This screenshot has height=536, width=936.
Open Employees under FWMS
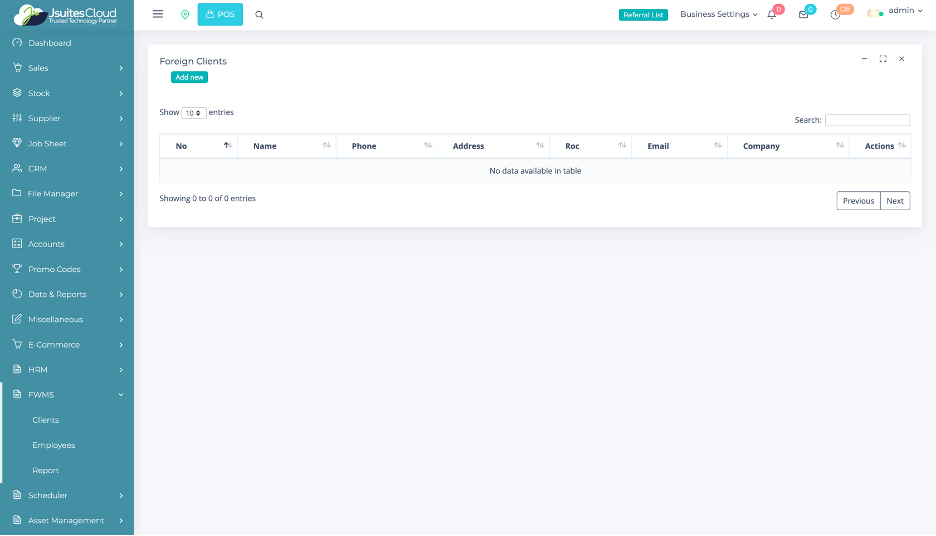[54, 445]
